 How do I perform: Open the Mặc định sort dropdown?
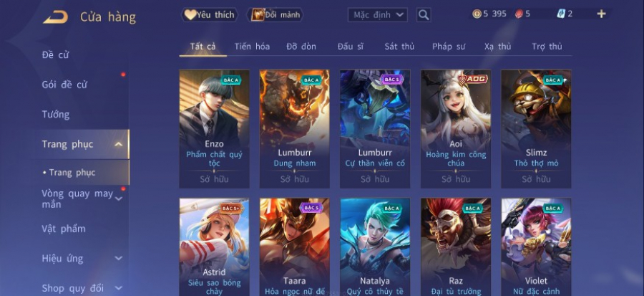point(377,15)
